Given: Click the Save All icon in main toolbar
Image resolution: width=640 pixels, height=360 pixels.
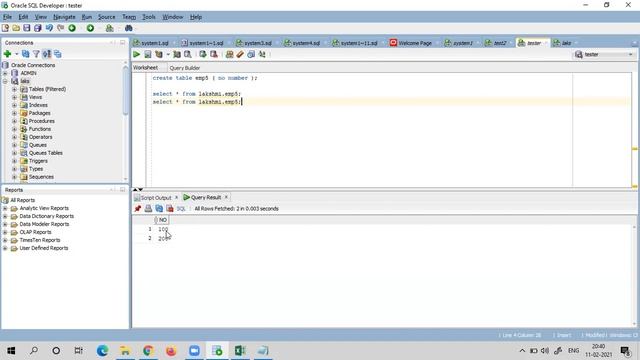Looking at the screenshot, I should (x=38, y=28).
